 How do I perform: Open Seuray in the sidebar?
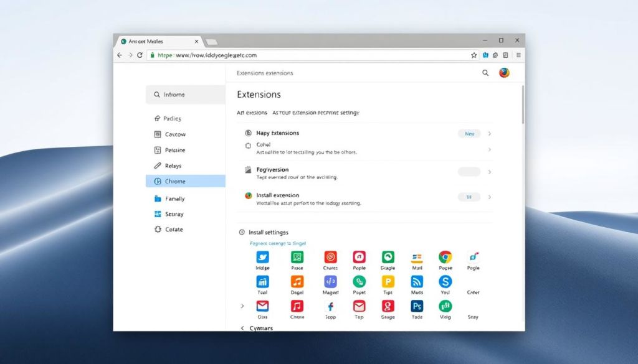point(186,214)
